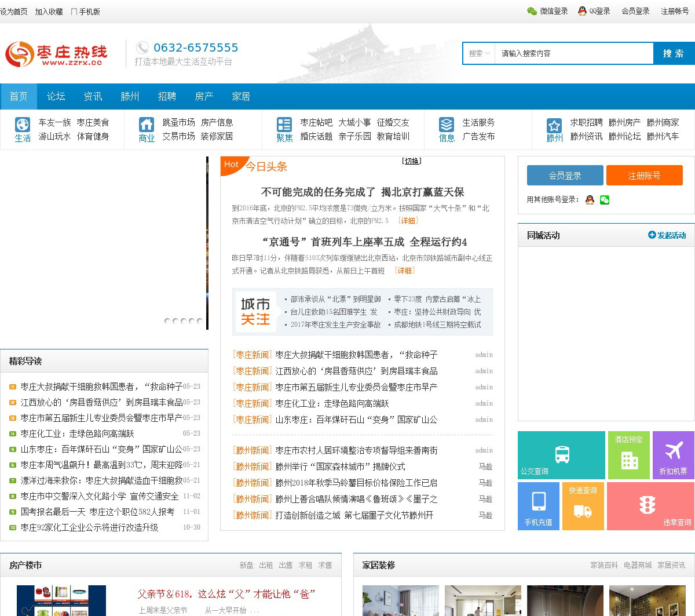Click the 酒店预定 hotel booking tile
Screen dimensions: 695x616
tap(628, 455)
